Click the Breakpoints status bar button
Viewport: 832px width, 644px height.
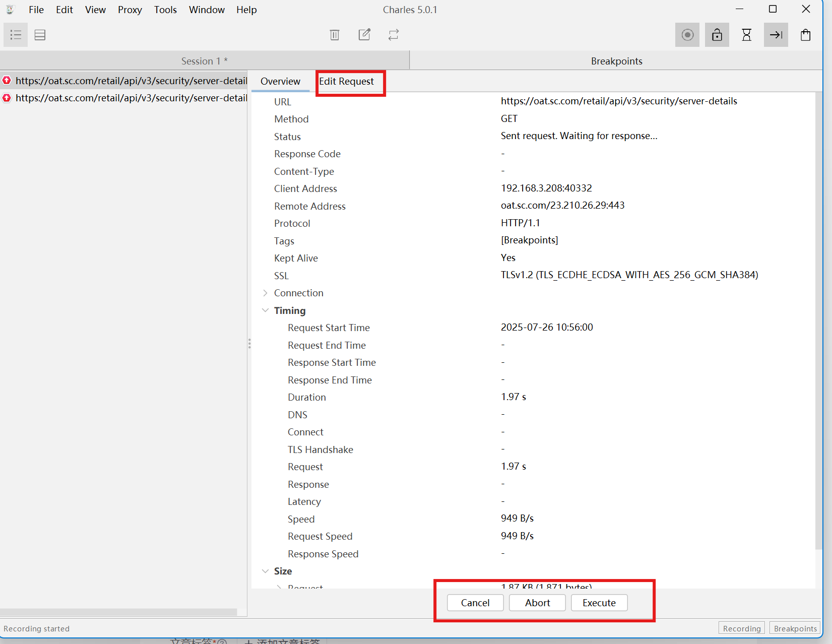(x=795, y=628)
